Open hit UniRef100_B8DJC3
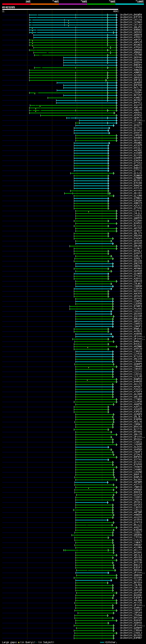Screen dimensions: 146x644 tap(131, 565)
